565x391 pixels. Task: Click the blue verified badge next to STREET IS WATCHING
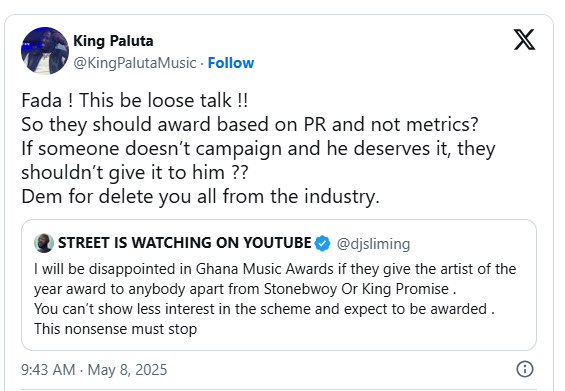tap(322, 243)
